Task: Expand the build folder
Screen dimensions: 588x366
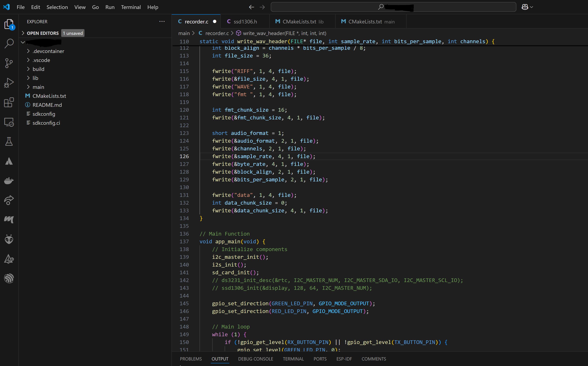Action: pyautogui.click(x=38, y=69)
